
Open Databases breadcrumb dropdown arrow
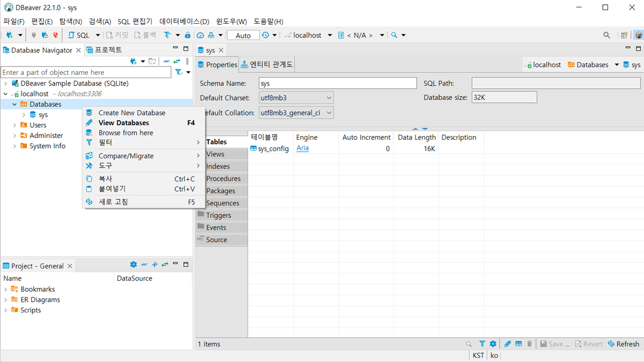[x=617, y=65]
